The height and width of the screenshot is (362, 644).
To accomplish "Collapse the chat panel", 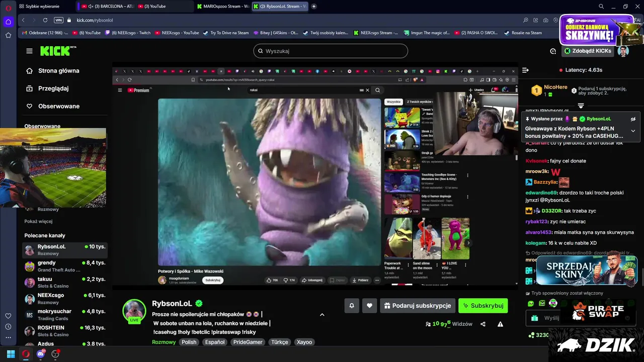I will coord(525,70).
